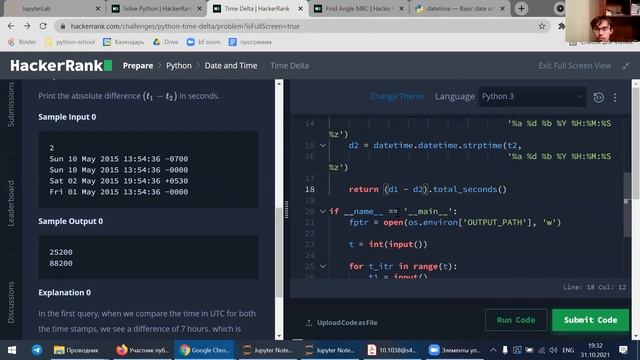640x360 pixels.
Task: Open the программа bookmark
Action: pyautogui.click(x=250, y=42)
